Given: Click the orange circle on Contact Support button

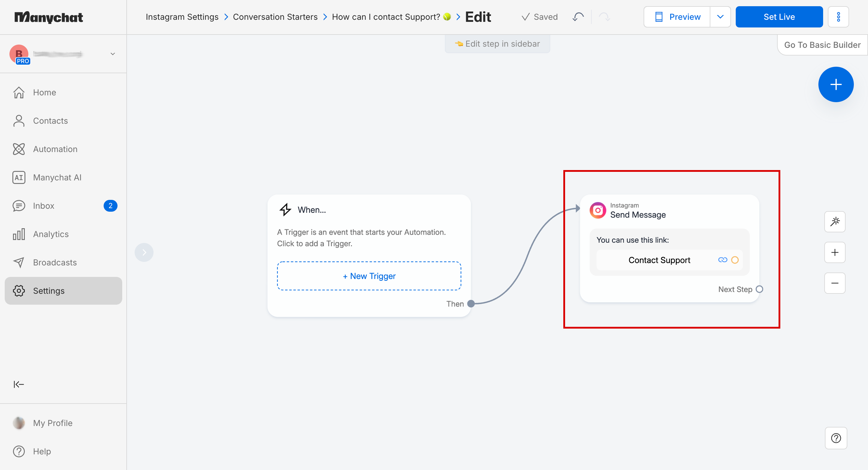Looking at the screenshot, I should coord(735,260).
